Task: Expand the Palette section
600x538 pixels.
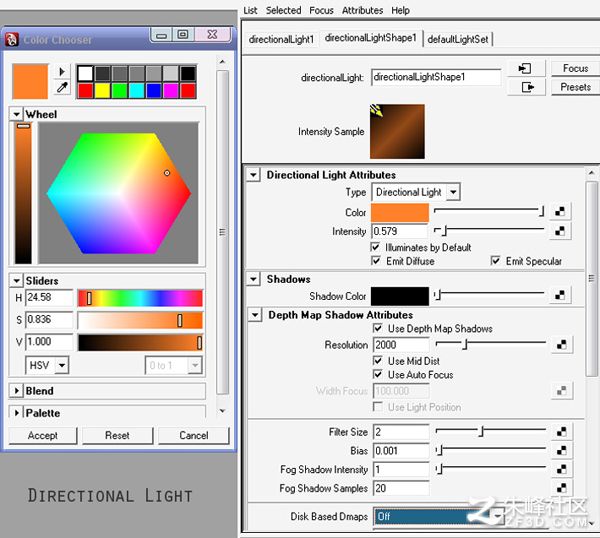Action: (16, 413)
